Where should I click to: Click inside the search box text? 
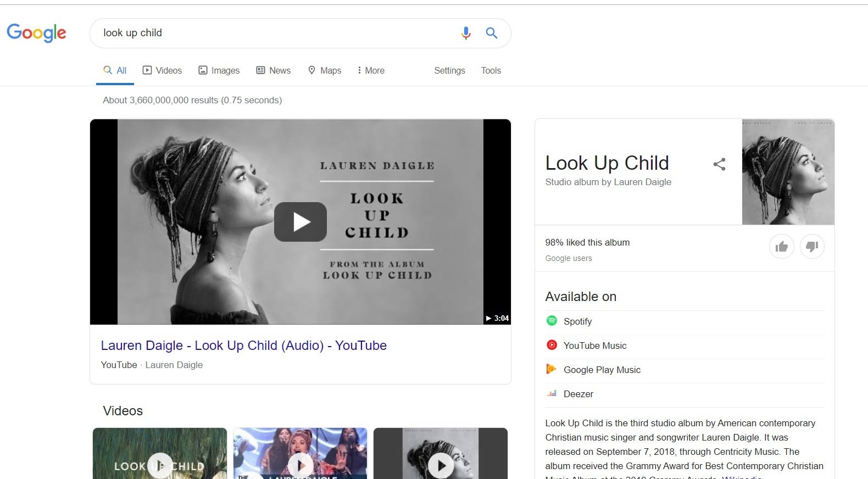tap(132, 33)
